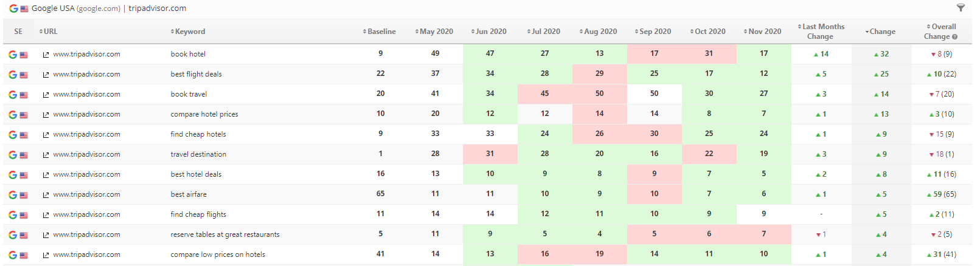
Task: Sort by Nov 2020 column
Action: click(x=764, y=32)
